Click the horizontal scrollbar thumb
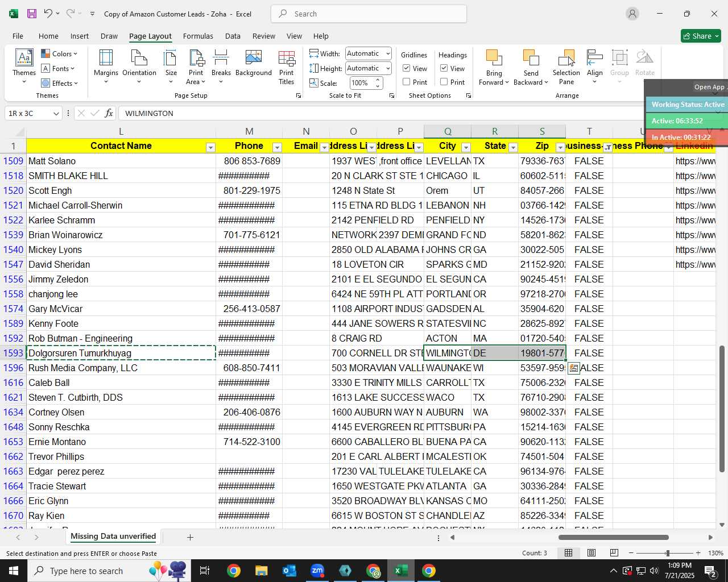This screenshot has height=582, width=728. pyautogui.click(x=613, y=537)
